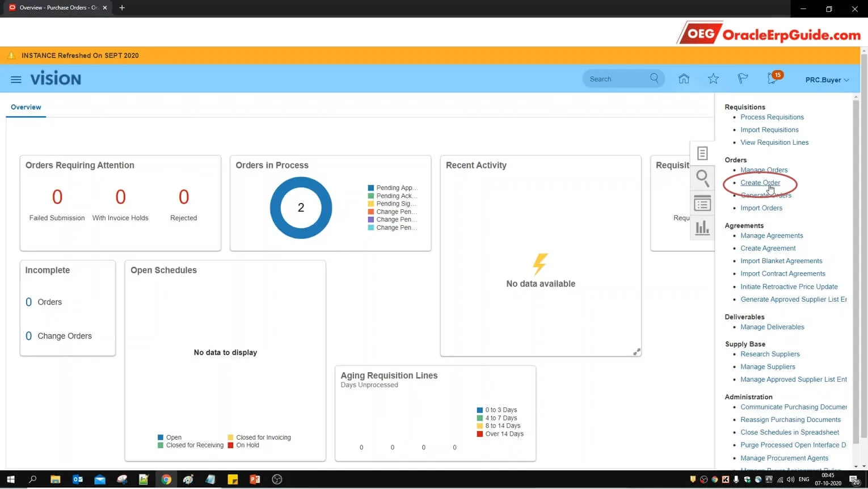Open Chrome from the taskbar
The width and height of the screenshot is (868, 489).
(166, 479)
